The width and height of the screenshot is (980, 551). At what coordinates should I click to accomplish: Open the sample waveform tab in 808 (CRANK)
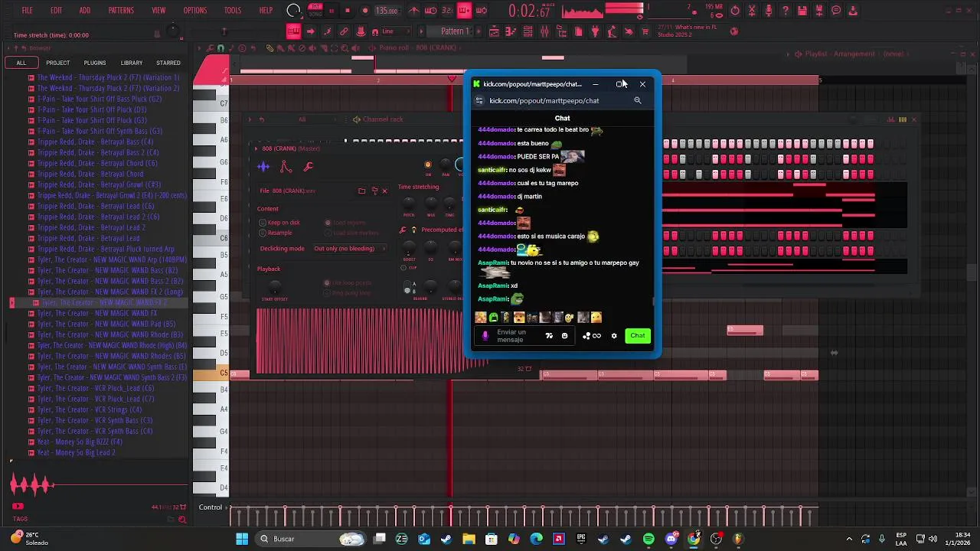[263, 167]
